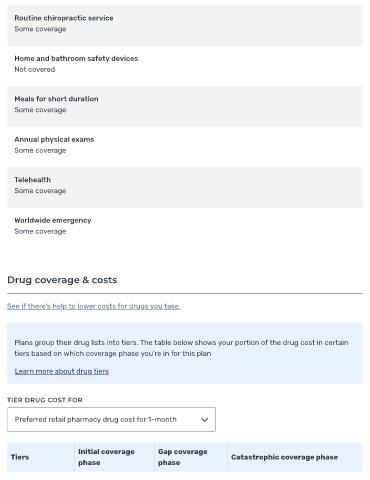
Task: Click the Catastrophic coverage phase header
Action: point(295,457)
